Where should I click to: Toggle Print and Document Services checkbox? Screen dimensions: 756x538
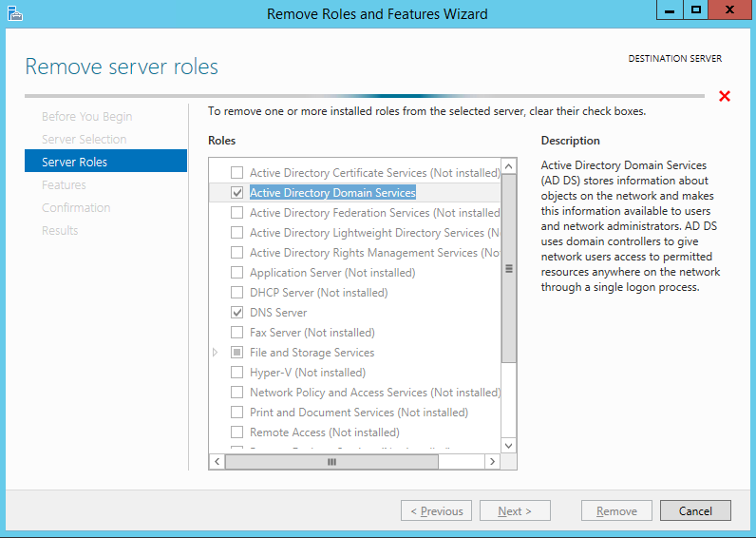coord(236,413)
